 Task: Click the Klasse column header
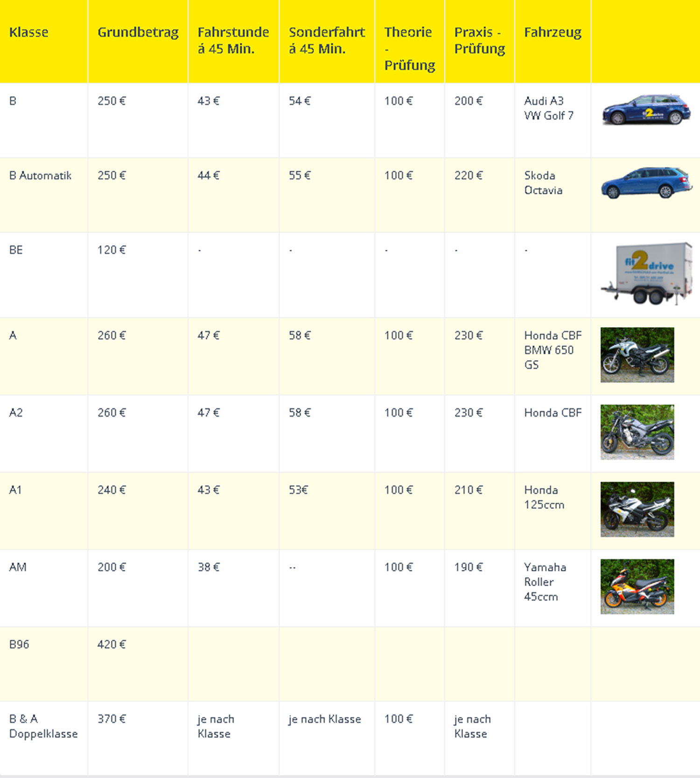click(x=29, y=32)
